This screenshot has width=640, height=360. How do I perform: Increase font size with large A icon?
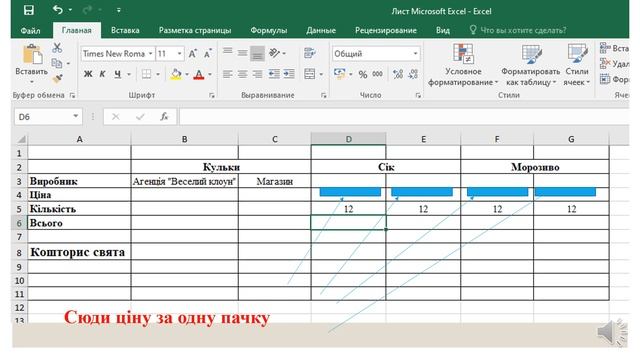pyautogui.click(x=192, y=53)
